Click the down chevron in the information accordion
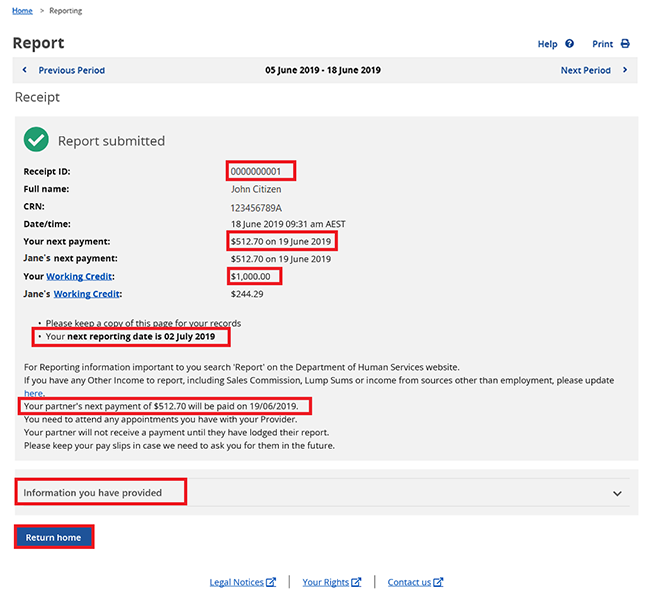Image resolution: width=650 pixels, height=595 pixels. (617, 493)
